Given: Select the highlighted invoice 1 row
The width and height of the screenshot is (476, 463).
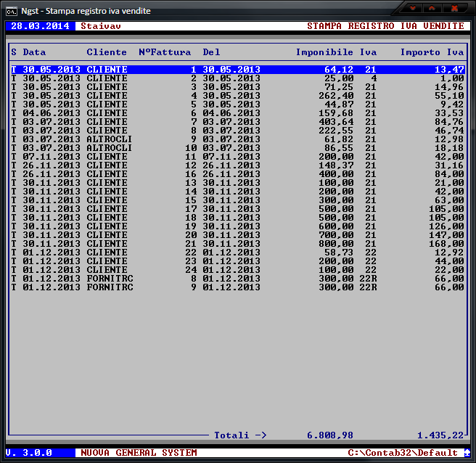Looking at the screenshot, I should click(x=237, y=70).
